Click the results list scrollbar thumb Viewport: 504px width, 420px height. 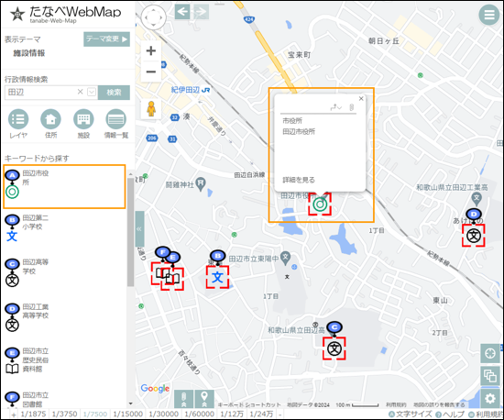tap(130, 231)
